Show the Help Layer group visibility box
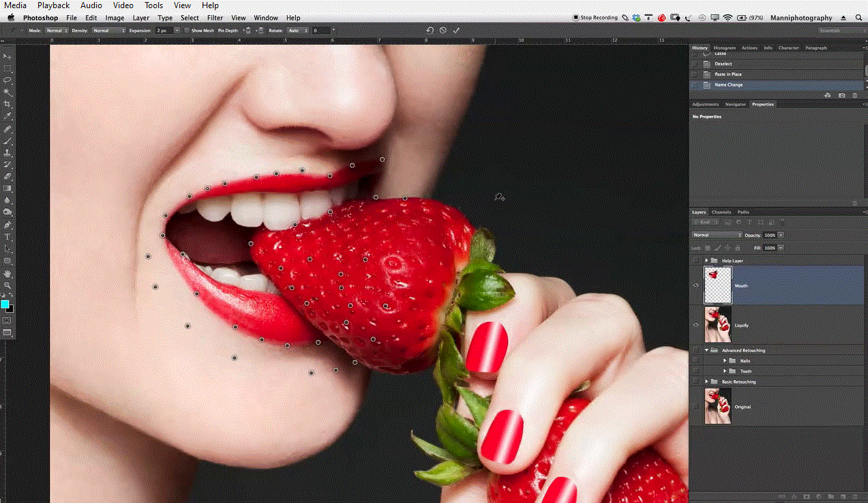 coord(696,261)
